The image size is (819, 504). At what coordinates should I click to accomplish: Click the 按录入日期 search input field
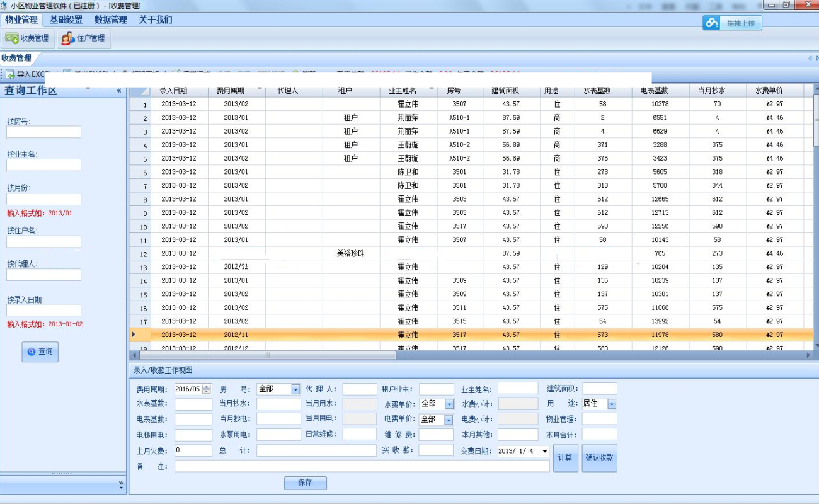[44, 310]
